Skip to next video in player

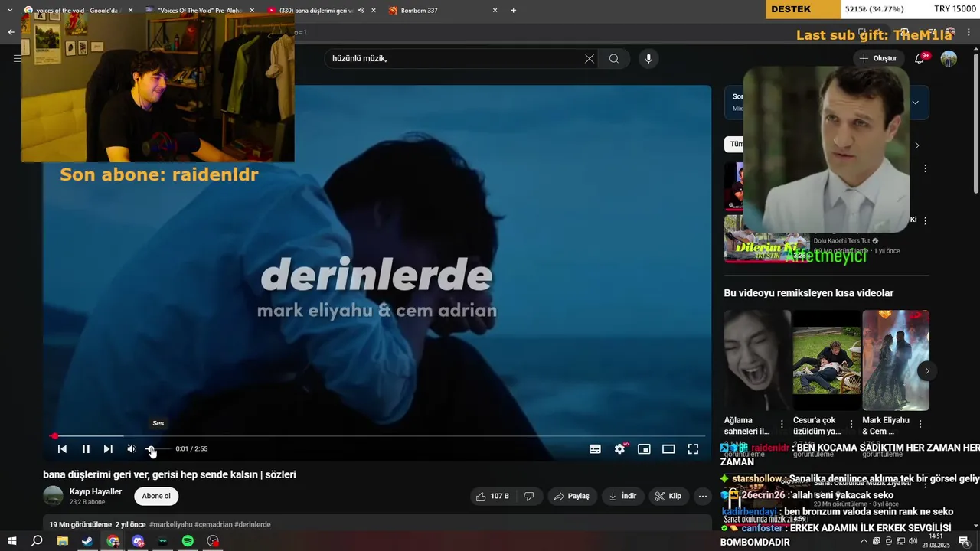pos(108,449)
